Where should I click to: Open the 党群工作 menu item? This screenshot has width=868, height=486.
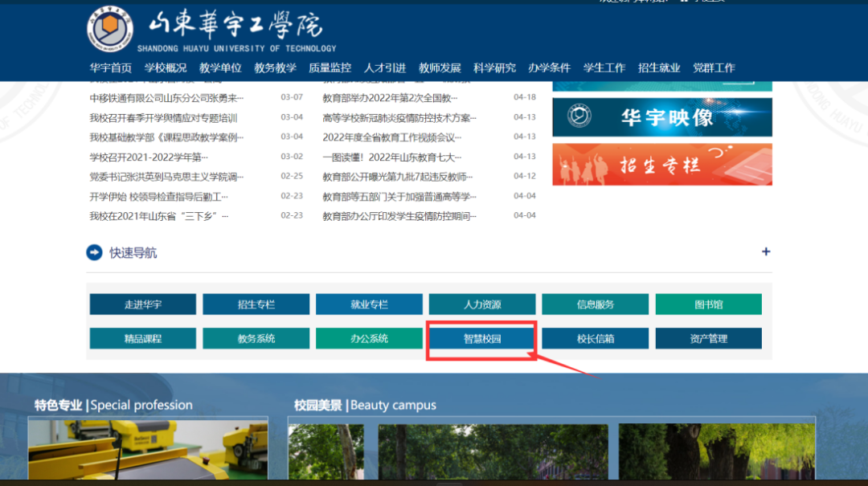point(714,68)
